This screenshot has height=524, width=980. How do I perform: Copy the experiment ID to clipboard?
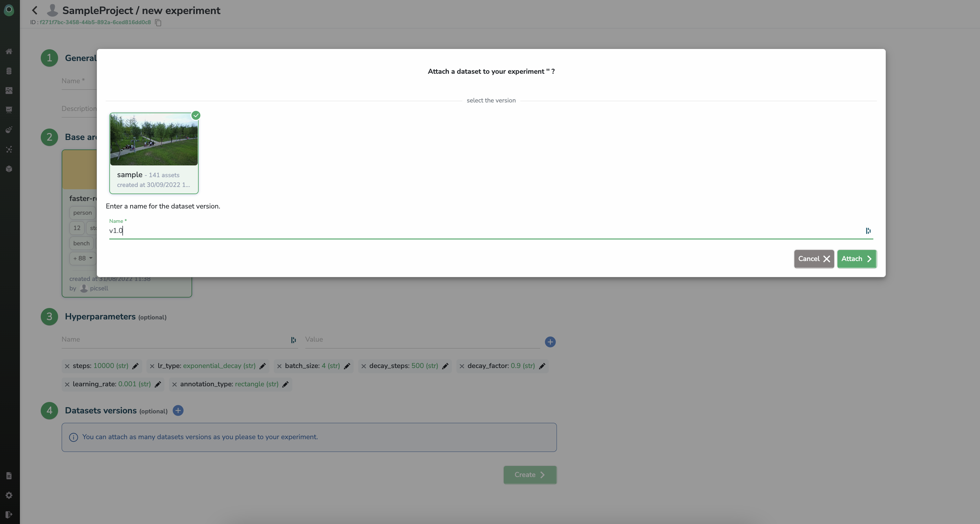coord(158,23)
